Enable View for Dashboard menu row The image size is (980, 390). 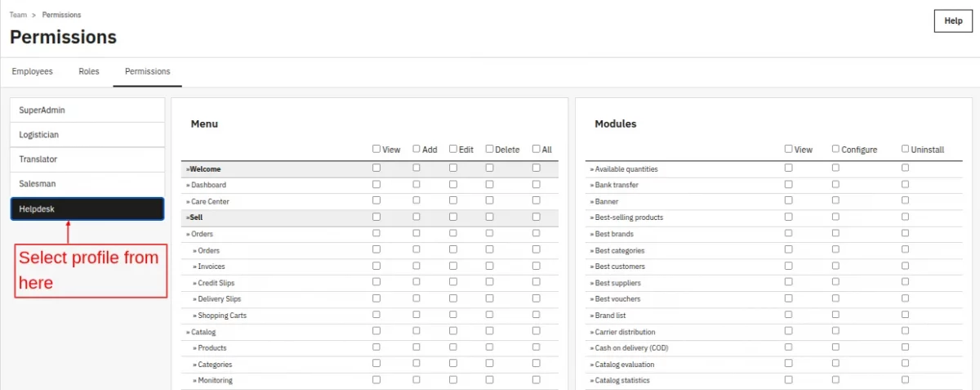[376, 184]
